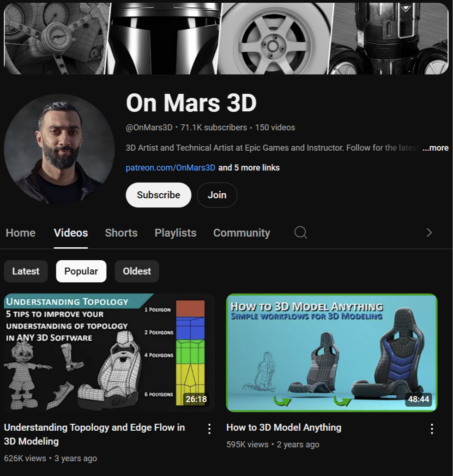453x476 pixels.
Task: Show the 5 more links list
Action: 249,168
